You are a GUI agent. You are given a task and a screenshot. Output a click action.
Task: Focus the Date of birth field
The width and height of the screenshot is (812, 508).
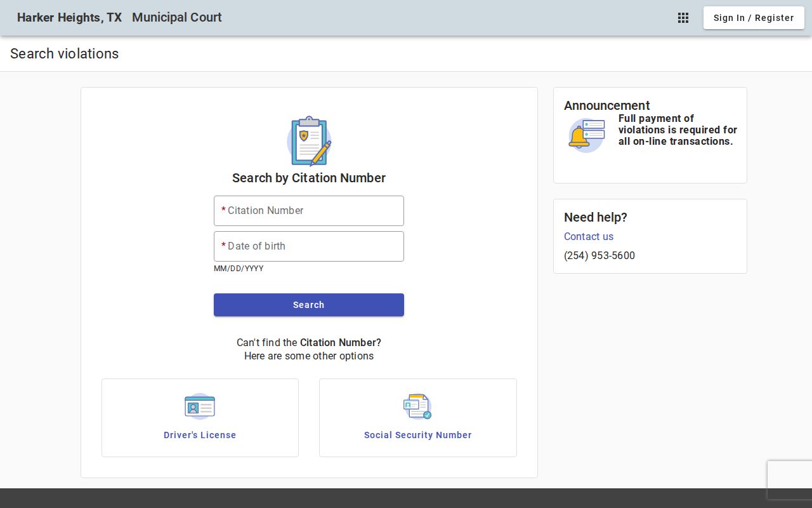[309, 246]
